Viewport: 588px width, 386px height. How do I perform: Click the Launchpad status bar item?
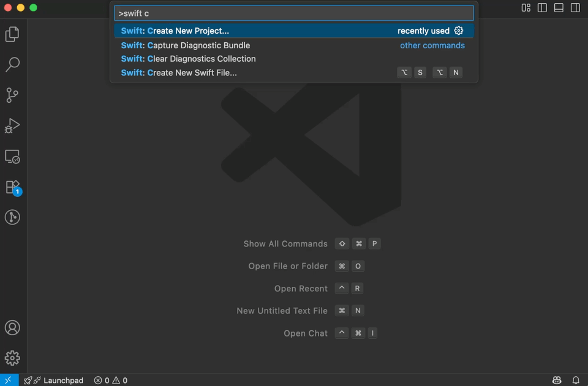54,380
